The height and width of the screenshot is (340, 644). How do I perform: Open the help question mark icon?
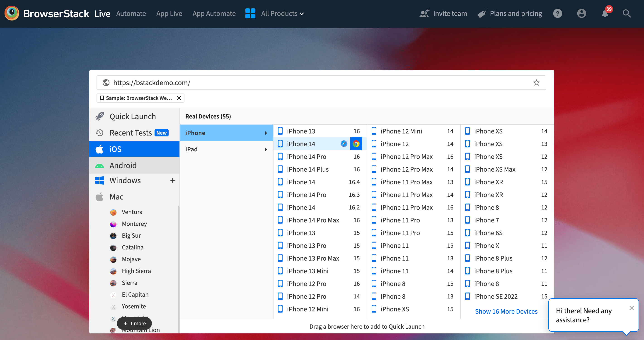(x=557, y=13)
